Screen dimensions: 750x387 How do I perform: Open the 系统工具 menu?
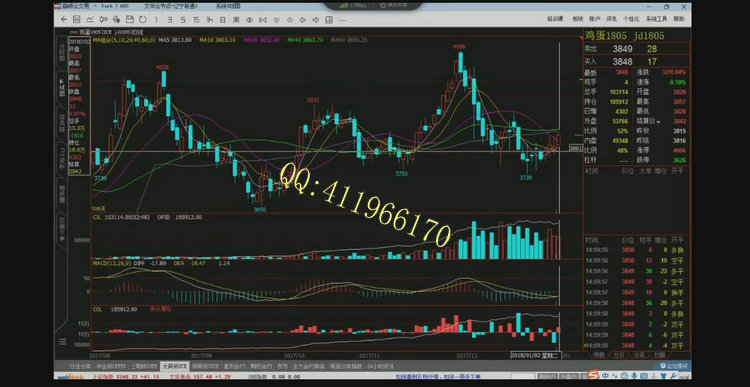pyautogui.click(x=656, y=19)
